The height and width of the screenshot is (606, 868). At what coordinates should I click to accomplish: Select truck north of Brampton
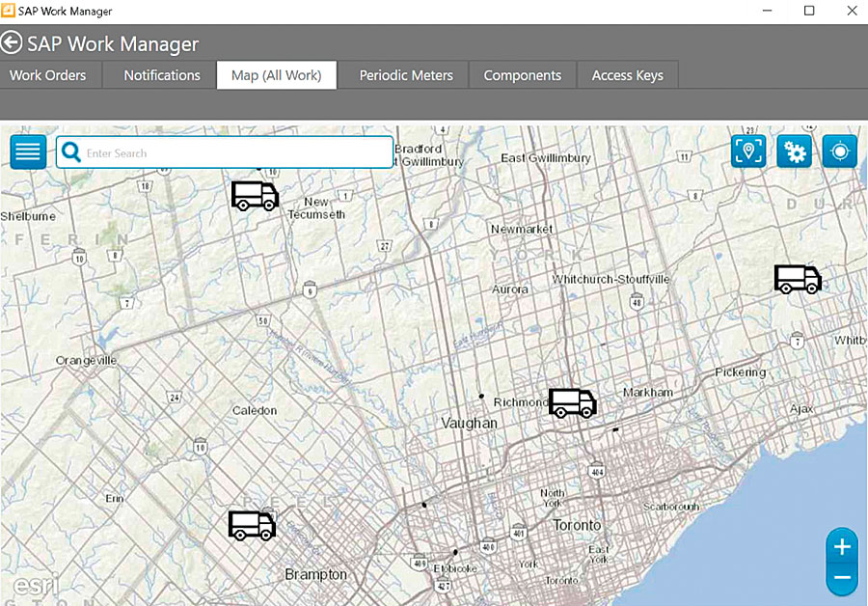(252, 526)
